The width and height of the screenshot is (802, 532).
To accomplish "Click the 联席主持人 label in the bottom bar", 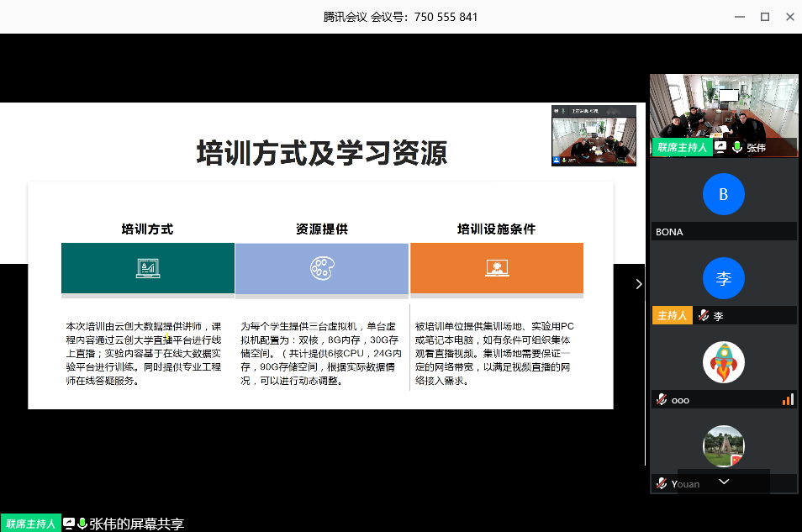I will pyautogui.click(x=31, y=524).
